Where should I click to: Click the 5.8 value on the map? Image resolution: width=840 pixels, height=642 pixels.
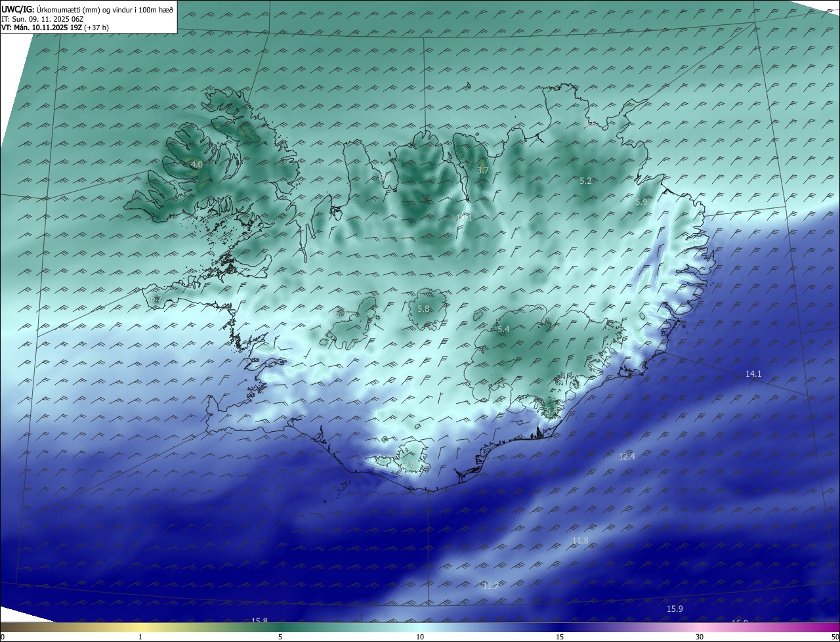423,309
